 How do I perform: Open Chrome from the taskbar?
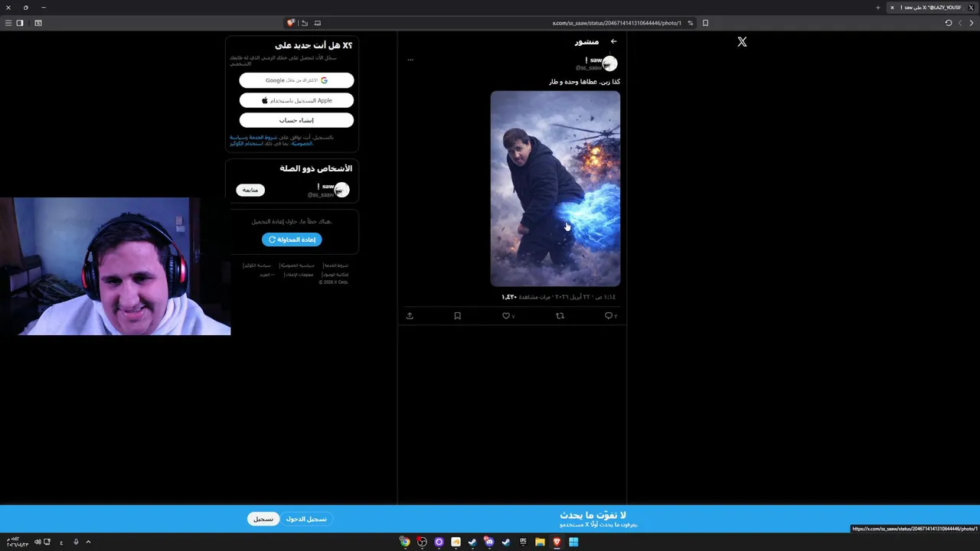click(x=405, y=542)
